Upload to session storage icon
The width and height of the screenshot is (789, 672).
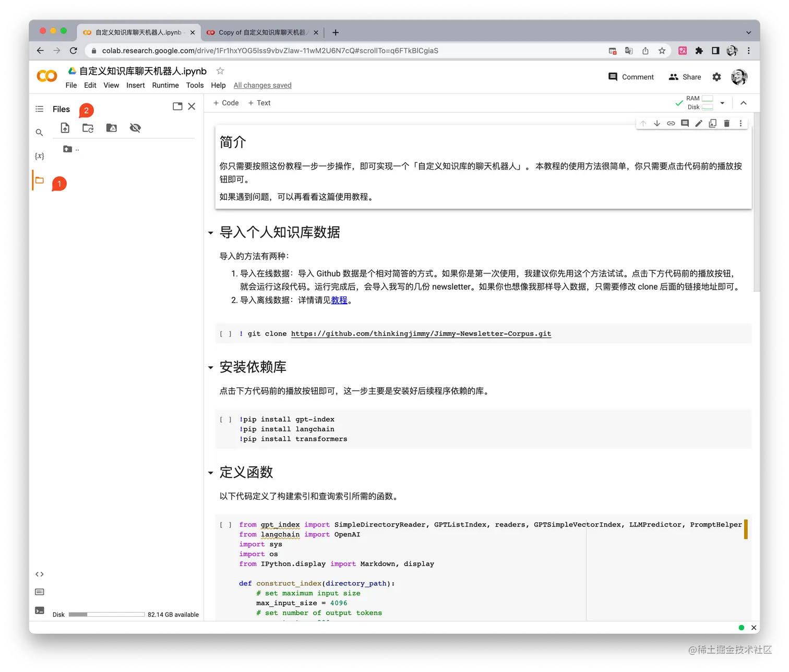point(65,128)
